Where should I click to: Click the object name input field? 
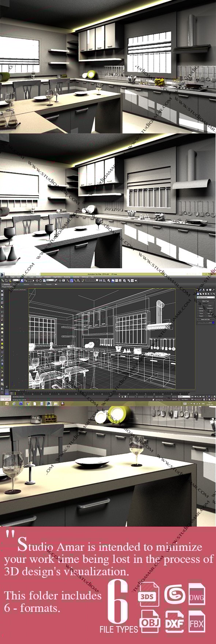[x=204, y=322]
